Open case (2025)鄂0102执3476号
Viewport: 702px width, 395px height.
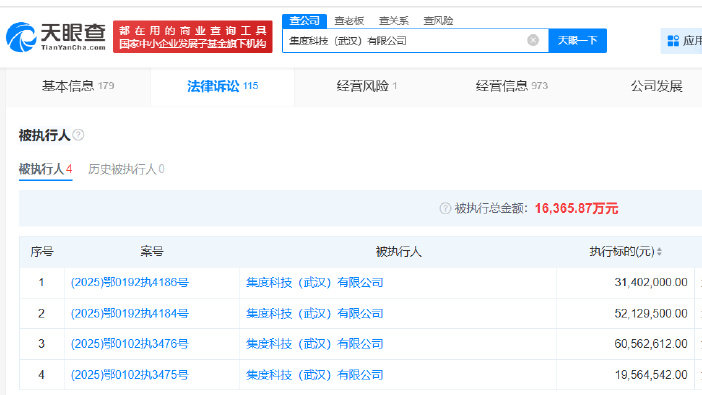point(130,344)
